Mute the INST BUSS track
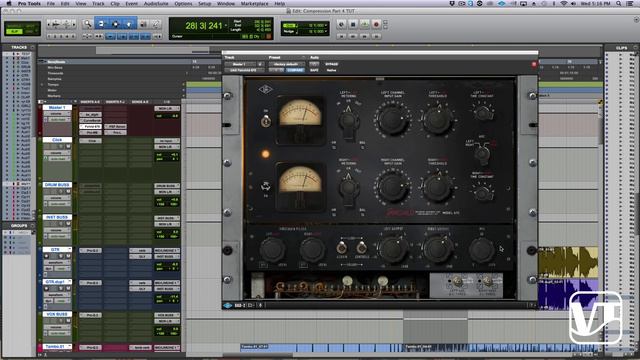The height and width of the screenshot is (360, 640). [x=68, y=223]
